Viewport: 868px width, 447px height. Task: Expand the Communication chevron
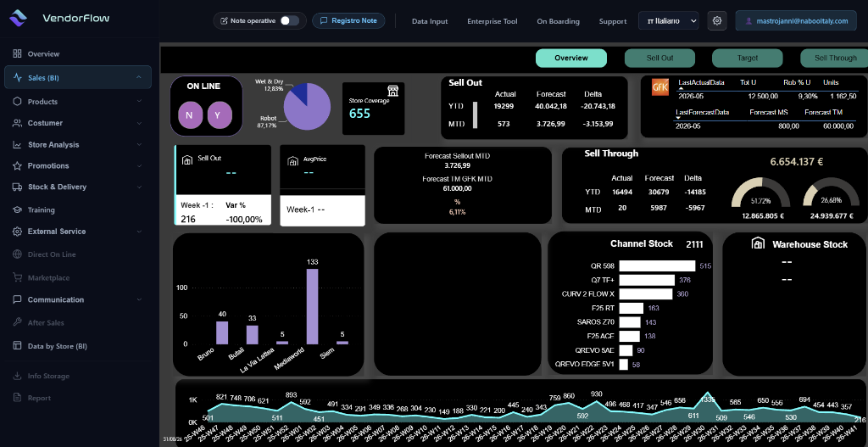coord(139,299)
